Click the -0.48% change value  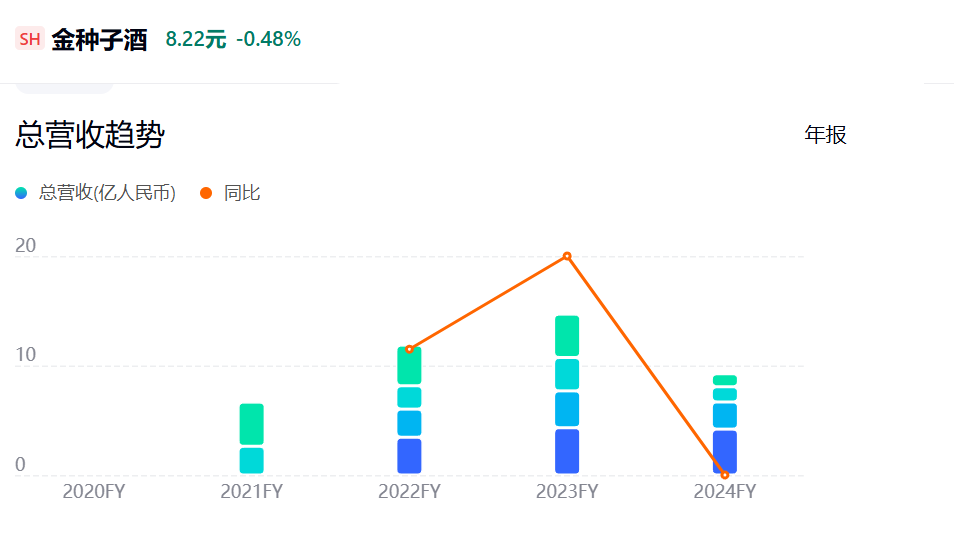[x=268, y=40]
